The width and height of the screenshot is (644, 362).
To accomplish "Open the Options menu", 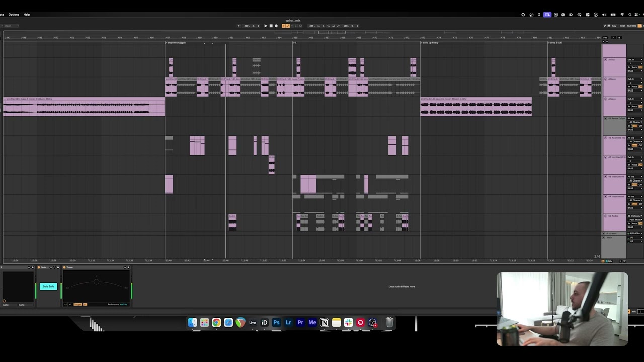I will (14, 15).
